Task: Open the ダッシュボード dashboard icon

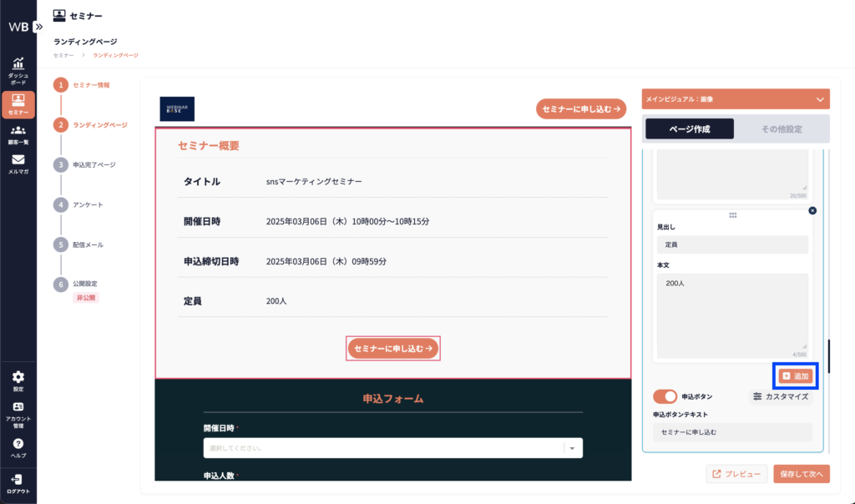Action: 18,65
